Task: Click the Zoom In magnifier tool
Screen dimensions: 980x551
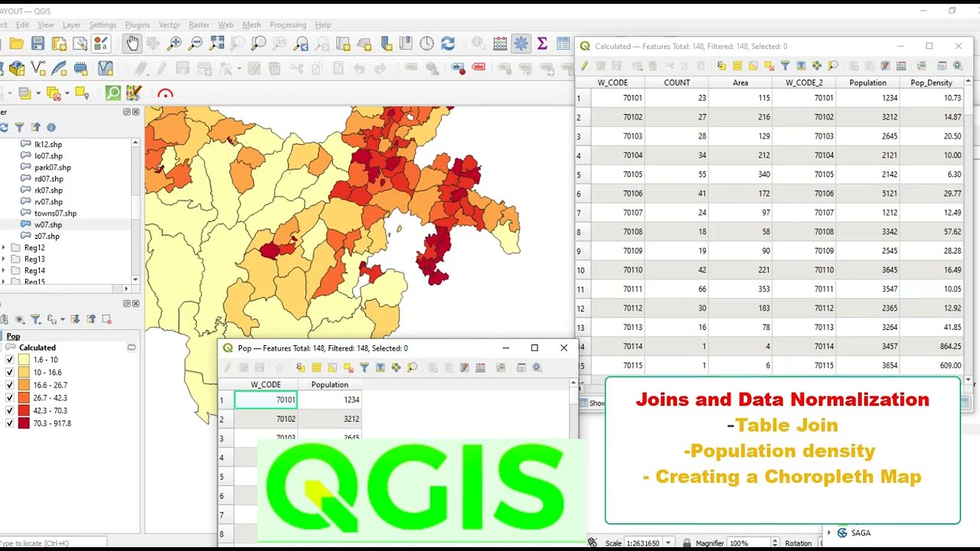Action: pyautogui.click(x=175, y=44)
